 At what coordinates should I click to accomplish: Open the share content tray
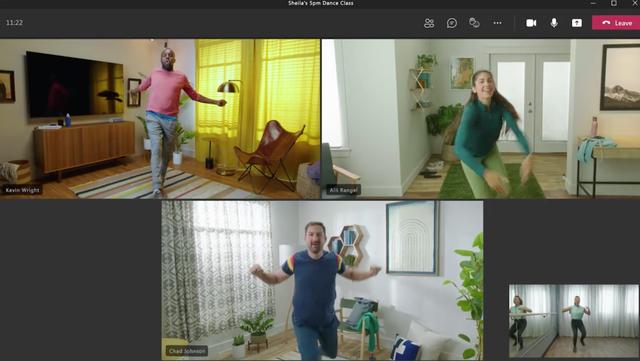pos(576,23)
